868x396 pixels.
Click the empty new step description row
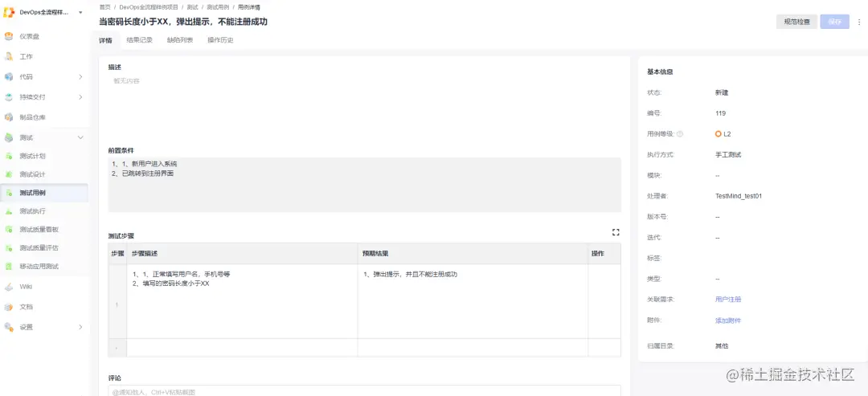click(x=242, y=347)
